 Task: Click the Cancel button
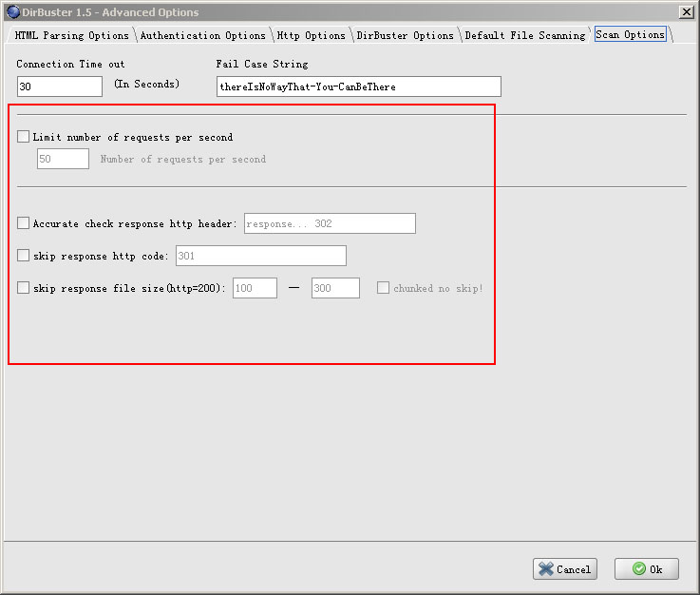click(565, 568)
